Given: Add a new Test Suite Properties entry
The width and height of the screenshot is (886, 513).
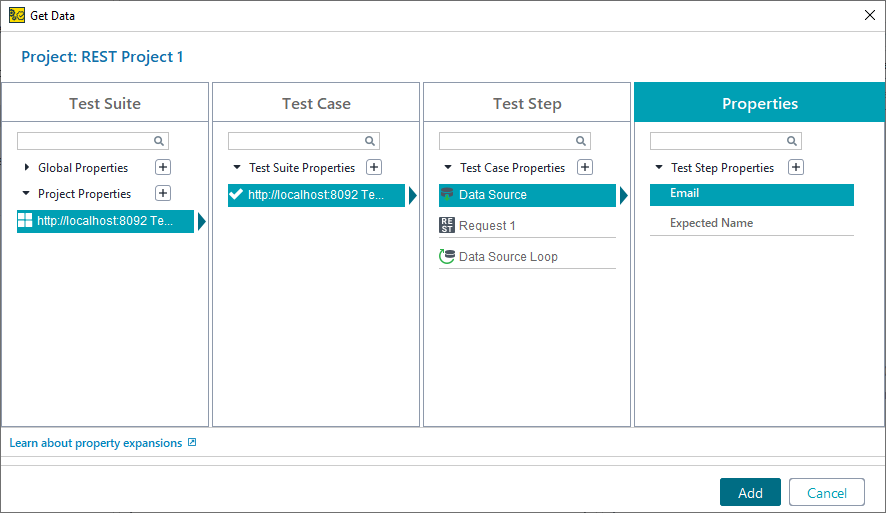Looking at the screenshot, I should pyautogui.click(x=374, y=167).
